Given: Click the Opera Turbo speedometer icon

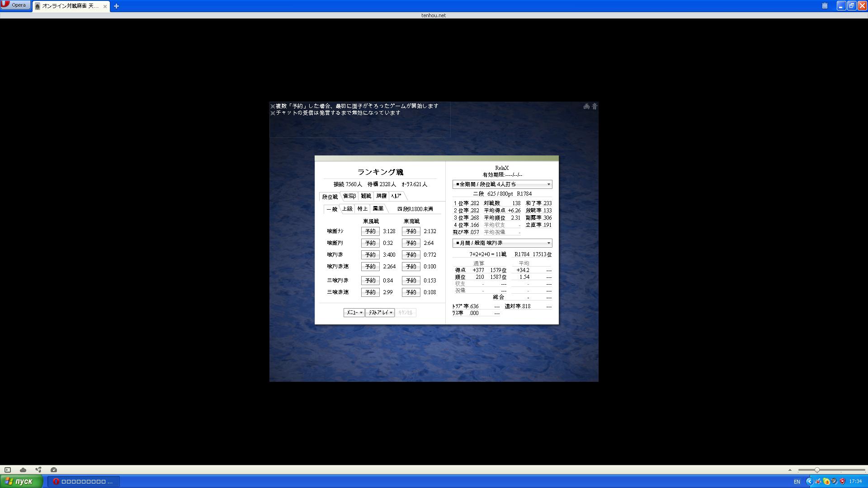Looking at the screenshot, I should 54,470.
